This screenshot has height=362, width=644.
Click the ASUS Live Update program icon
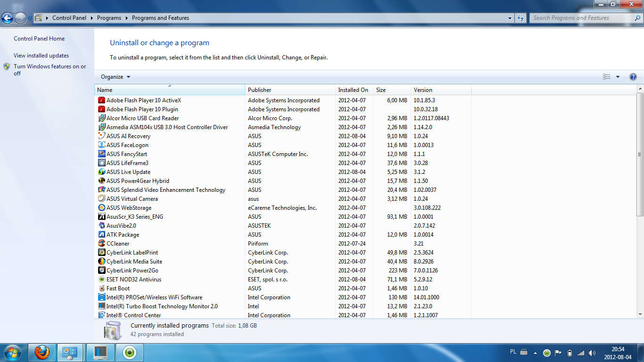(x=101, y=172)
